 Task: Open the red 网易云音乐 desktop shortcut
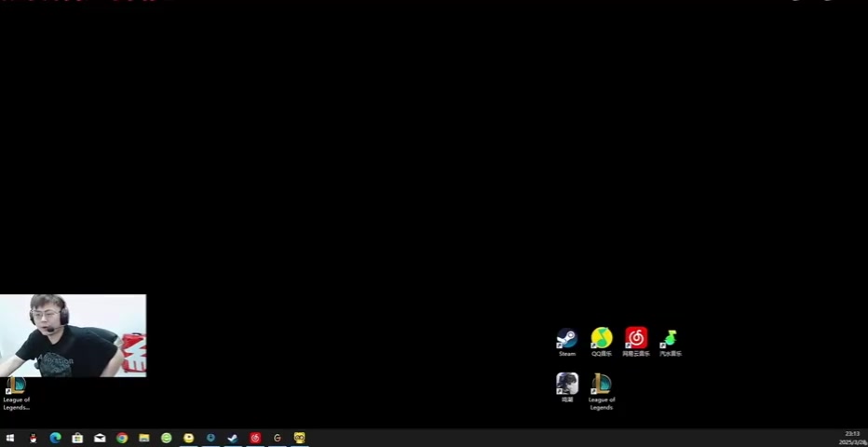636,339
